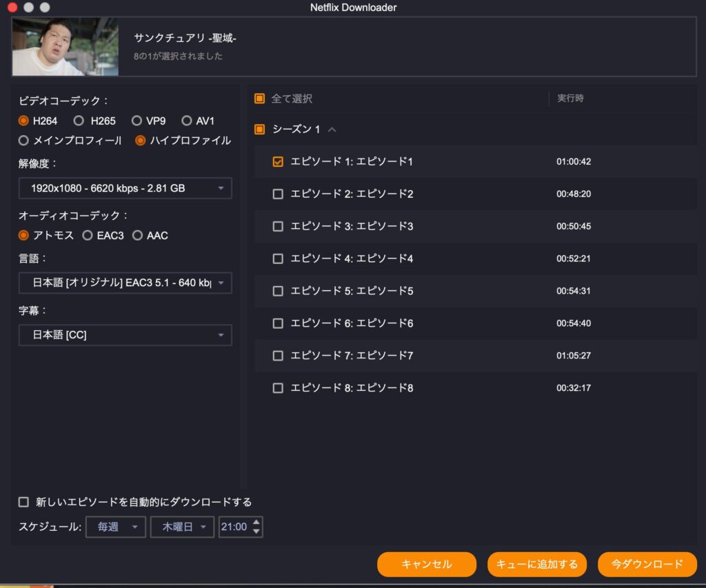Check エピソード 4 checkbox
706x588 pixels.
point(278,259)
